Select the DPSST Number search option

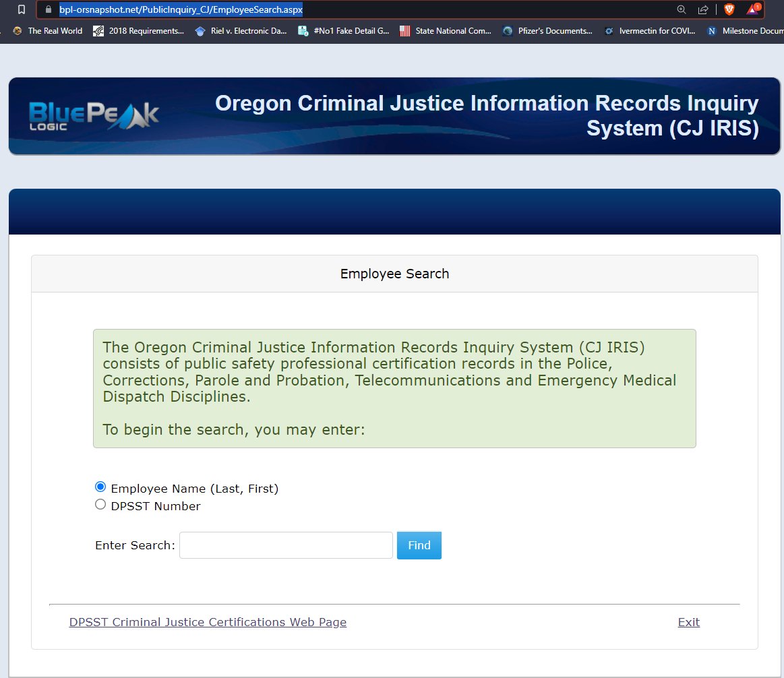pos(100,503)
